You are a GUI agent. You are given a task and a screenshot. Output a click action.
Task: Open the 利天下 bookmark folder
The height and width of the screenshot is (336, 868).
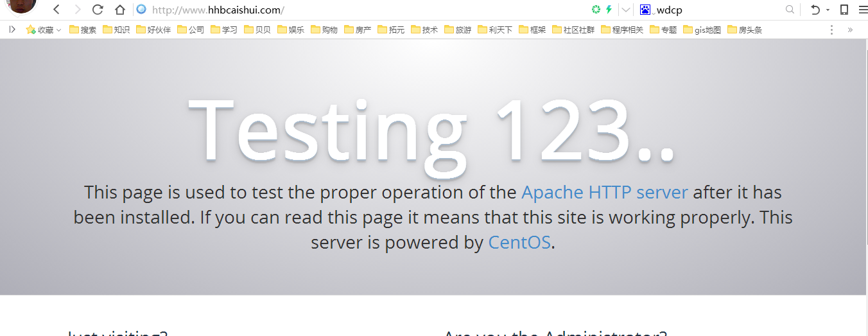[x=495, y=30]
